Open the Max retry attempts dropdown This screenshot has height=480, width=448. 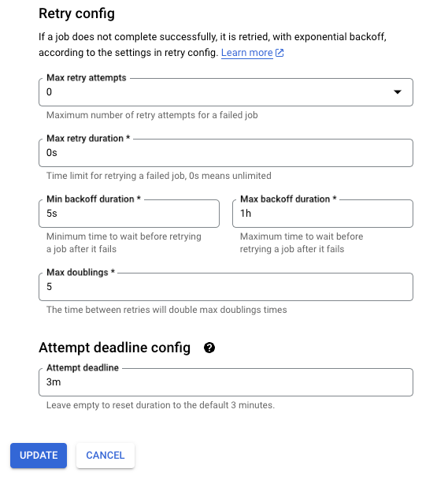click(x=226, y=92)
